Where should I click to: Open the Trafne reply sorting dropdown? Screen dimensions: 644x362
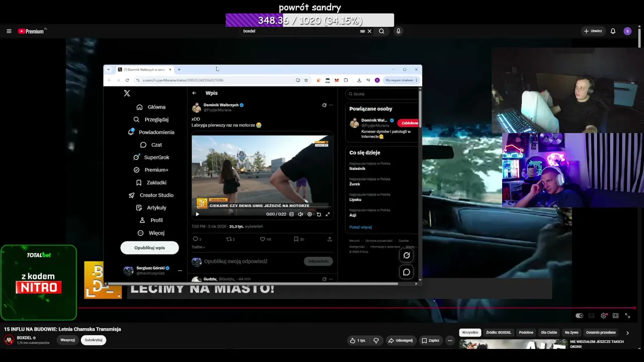point(198,247)
